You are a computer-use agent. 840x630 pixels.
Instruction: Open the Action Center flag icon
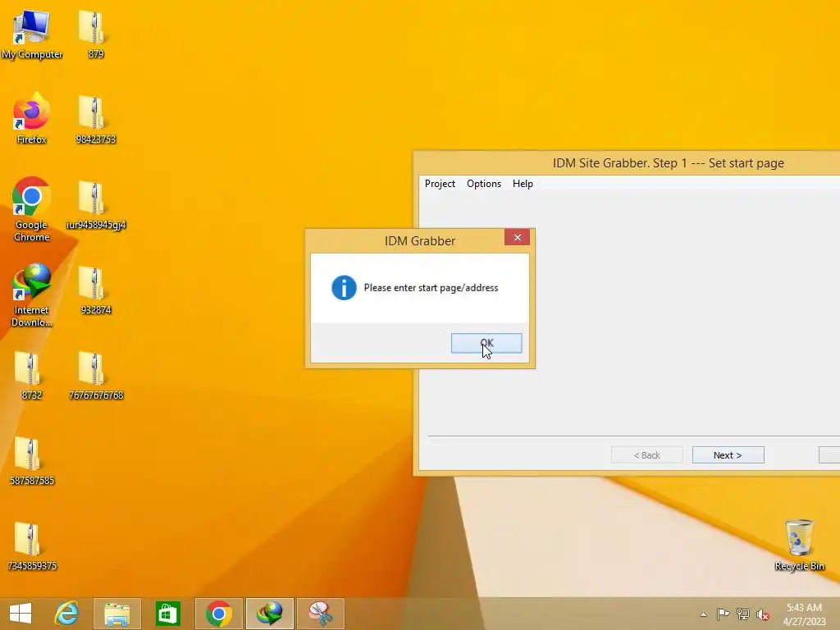coord(723,614)
